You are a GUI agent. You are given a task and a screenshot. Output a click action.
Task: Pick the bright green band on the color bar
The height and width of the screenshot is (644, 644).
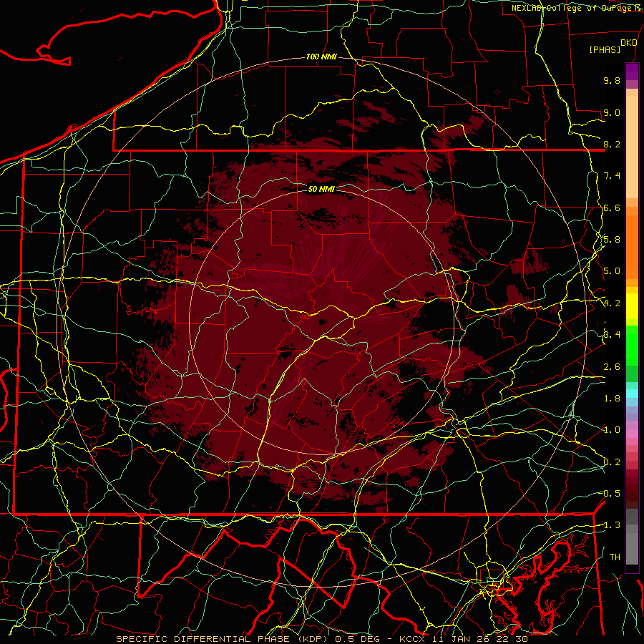(x=632, y=345)
